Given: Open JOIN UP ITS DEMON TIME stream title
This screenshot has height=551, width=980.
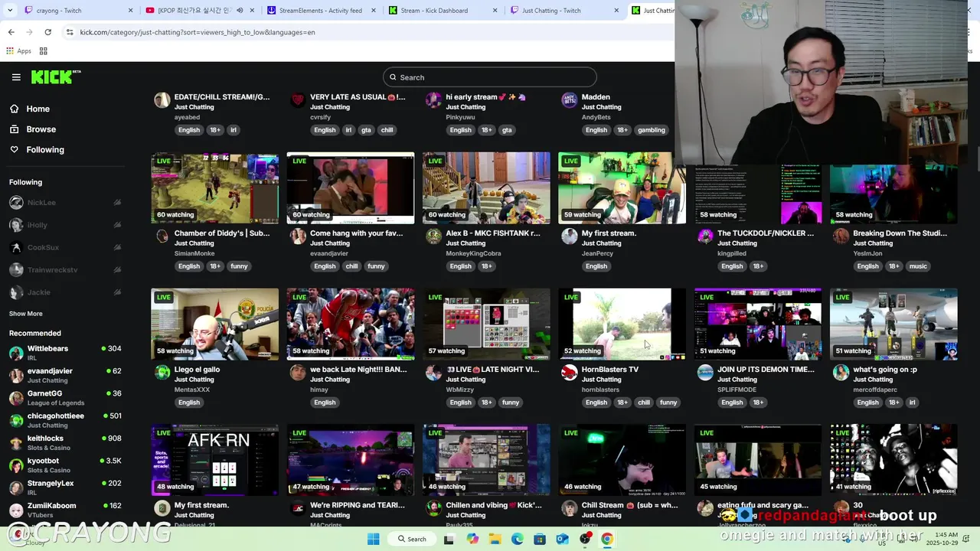Looking at the screenshot, I should tap(766, 370).
